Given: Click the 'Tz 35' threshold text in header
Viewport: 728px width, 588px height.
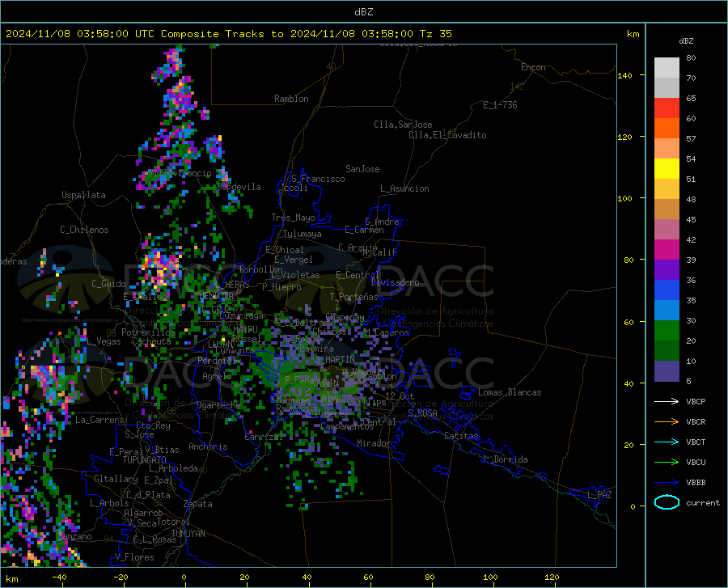Looking at the screenshot, I should click(435, 34).
